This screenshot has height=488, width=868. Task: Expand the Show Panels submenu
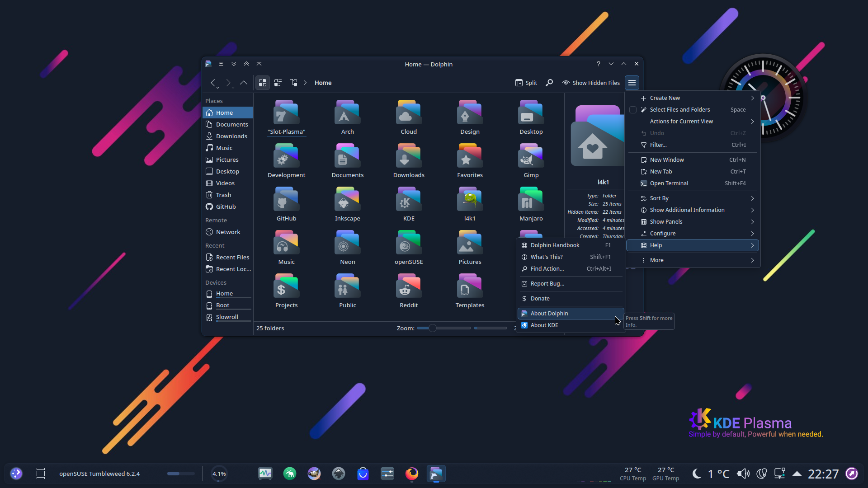click(693, 222)
